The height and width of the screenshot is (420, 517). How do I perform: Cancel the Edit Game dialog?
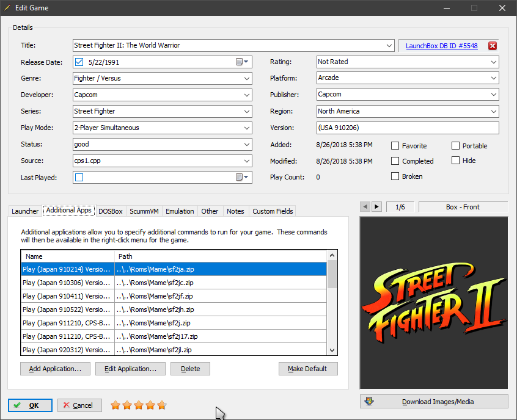tap(79, 405)
